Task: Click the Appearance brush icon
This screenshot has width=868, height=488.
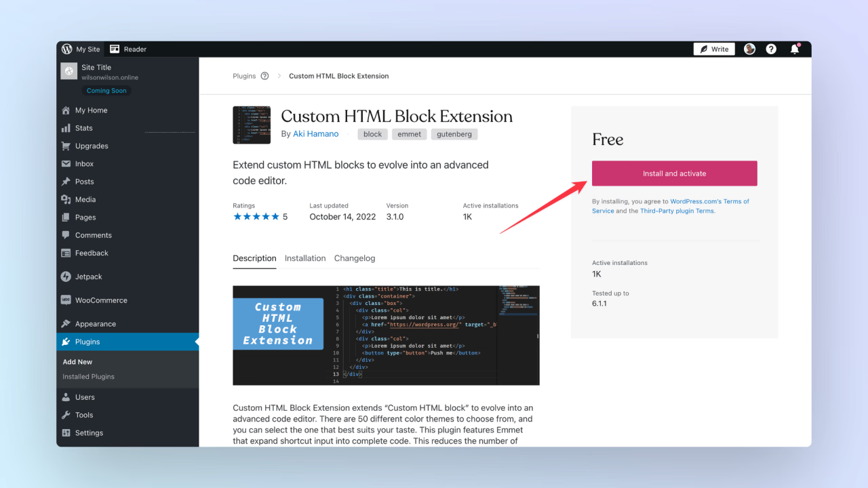Action: pyautogui.click(x=66, y=324)
